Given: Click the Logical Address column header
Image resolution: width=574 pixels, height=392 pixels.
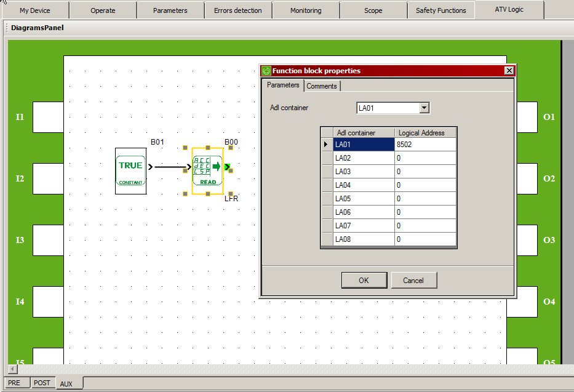Looking at the screenshot, I should pos(426,132).
